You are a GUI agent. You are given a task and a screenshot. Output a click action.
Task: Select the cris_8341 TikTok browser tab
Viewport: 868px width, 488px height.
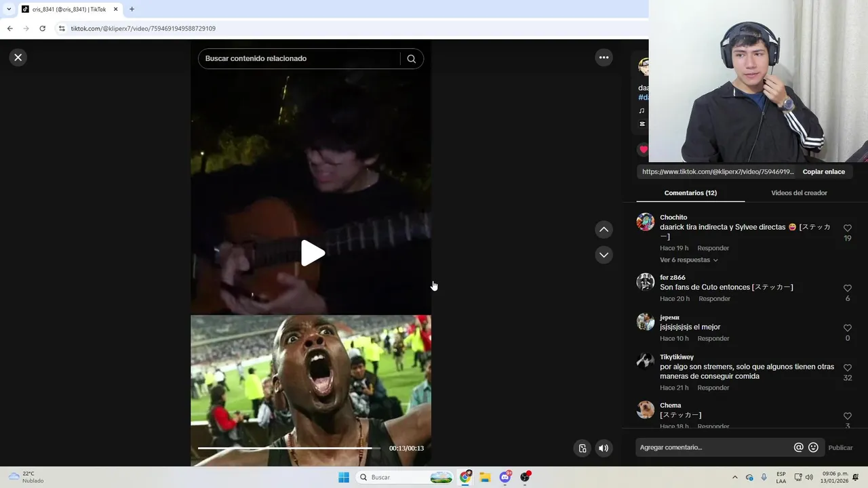[69, 9]
